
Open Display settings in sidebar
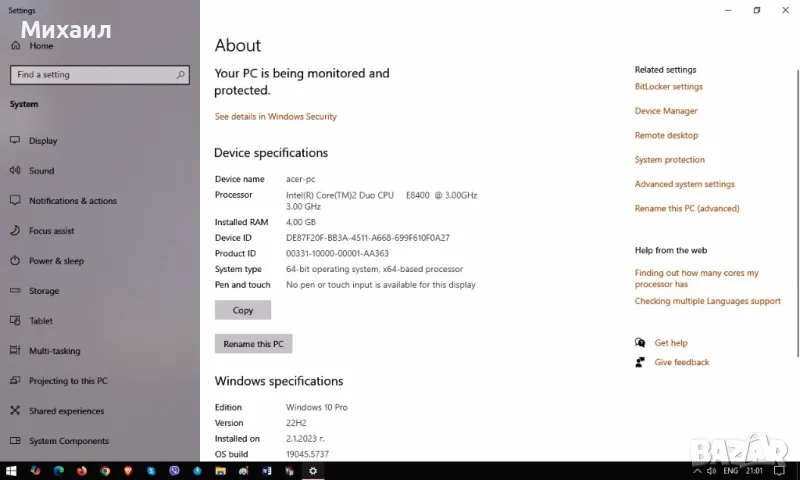tap(43, 141)
